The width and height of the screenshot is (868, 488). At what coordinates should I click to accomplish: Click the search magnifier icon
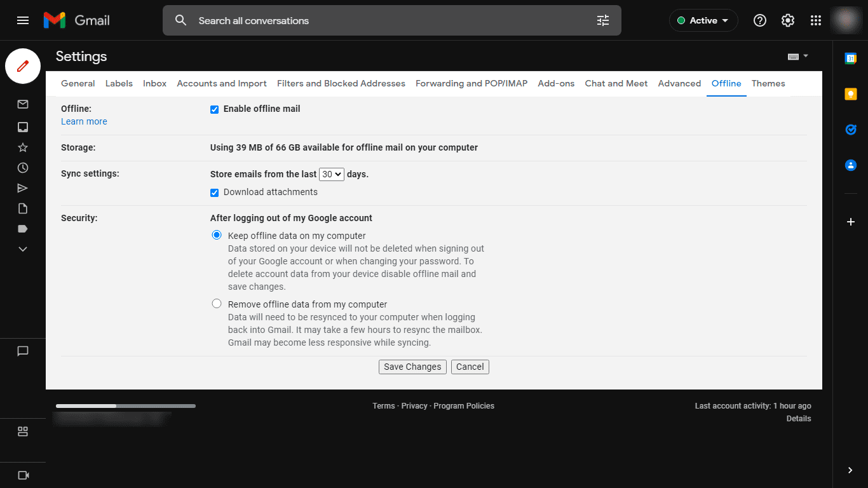tap(181, 20)
